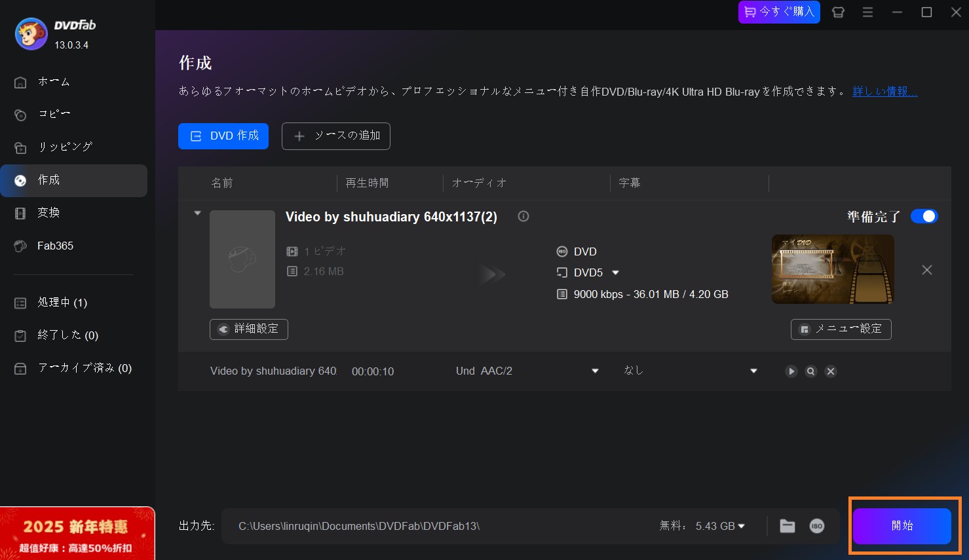Remove the task with X icon
Image resolution: width=969 pixels, height=560 pixels.
tap(927, 270)
